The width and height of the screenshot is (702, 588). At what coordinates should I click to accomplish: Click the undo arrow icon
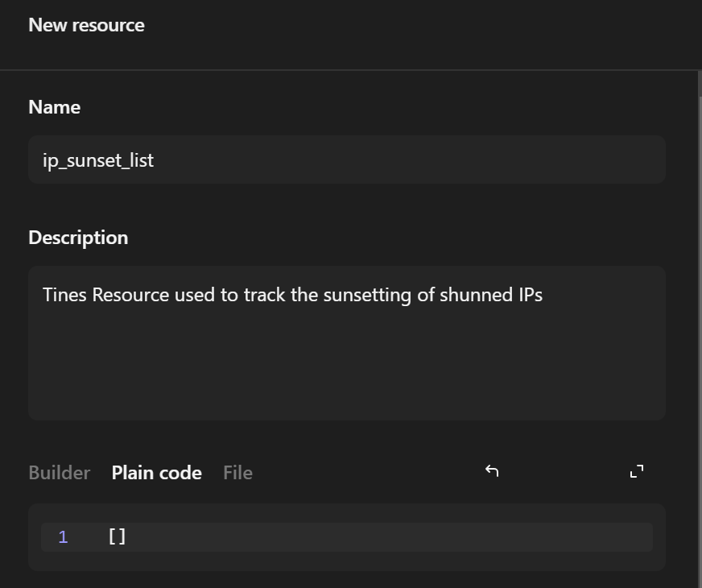click(x=492, y=471)
